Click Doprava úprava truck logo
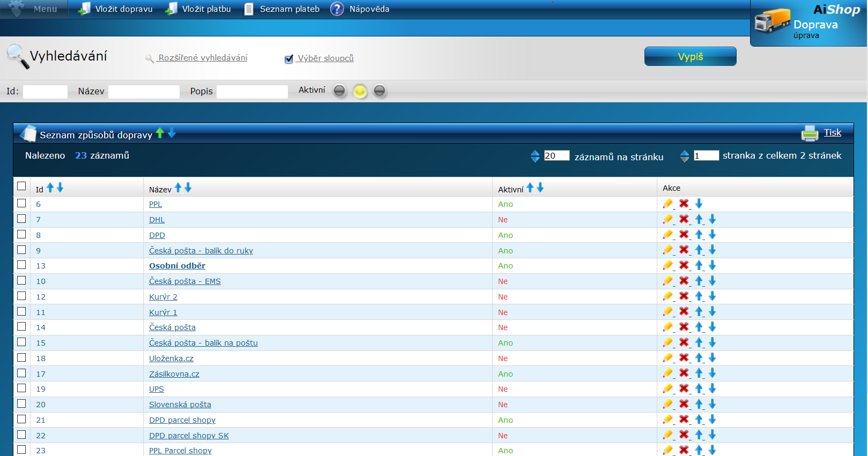Viewport: 868px width, 456px height. [773, 21]
